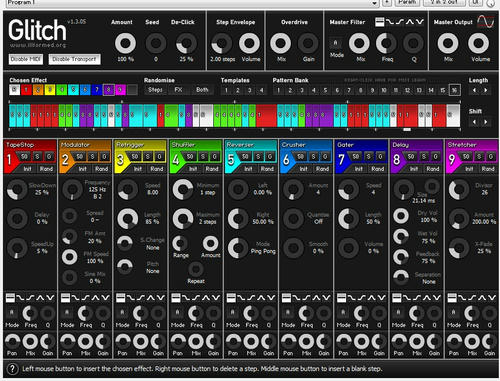Shift the pattern left with the arrow
This screenshot has width=500, height=381.
tap(474, 122)
